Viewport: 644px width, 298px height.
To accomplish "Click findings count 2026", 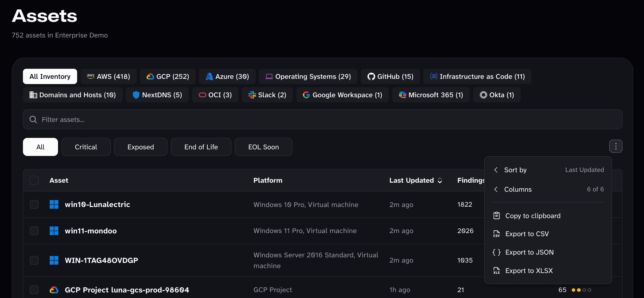I will (x=465, y=231).
